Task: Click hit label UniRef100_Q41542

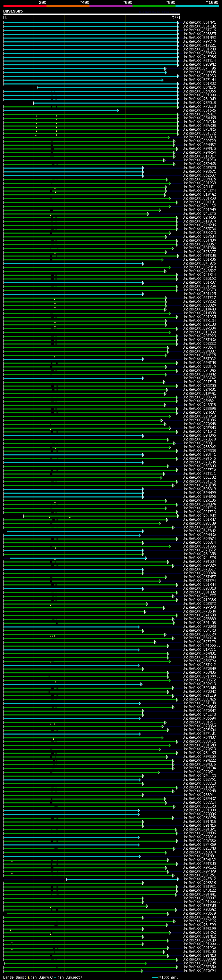Action: (x=199, y=431)
